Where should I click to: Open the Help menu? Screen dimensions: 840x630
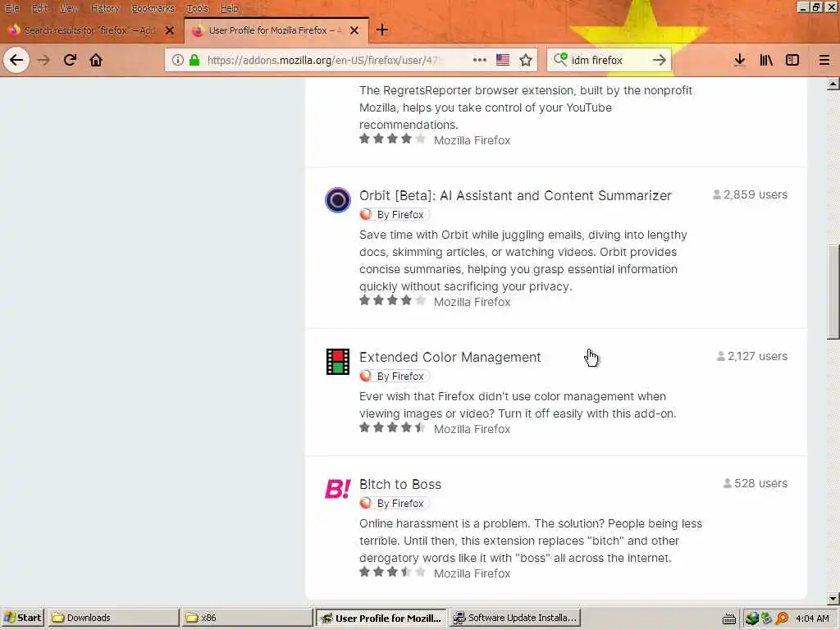click(230, 8)
